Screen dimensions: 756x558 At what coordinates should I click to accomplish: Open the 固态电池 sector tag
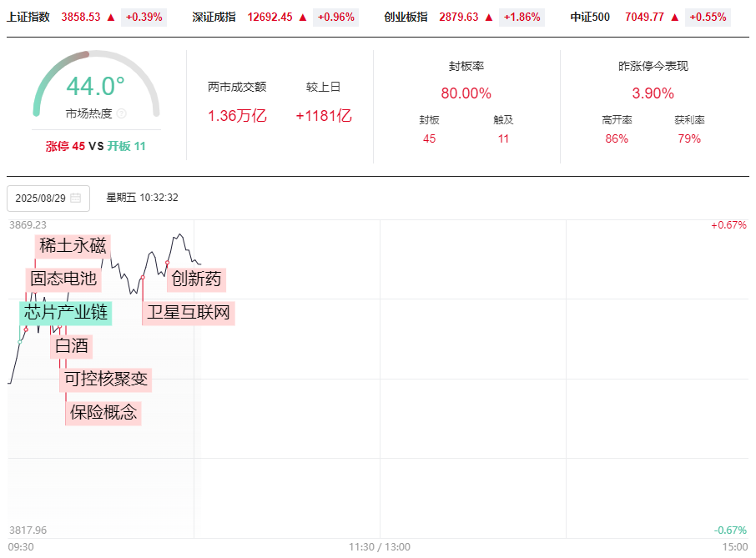pyautogui.click(x=63, y=279)
